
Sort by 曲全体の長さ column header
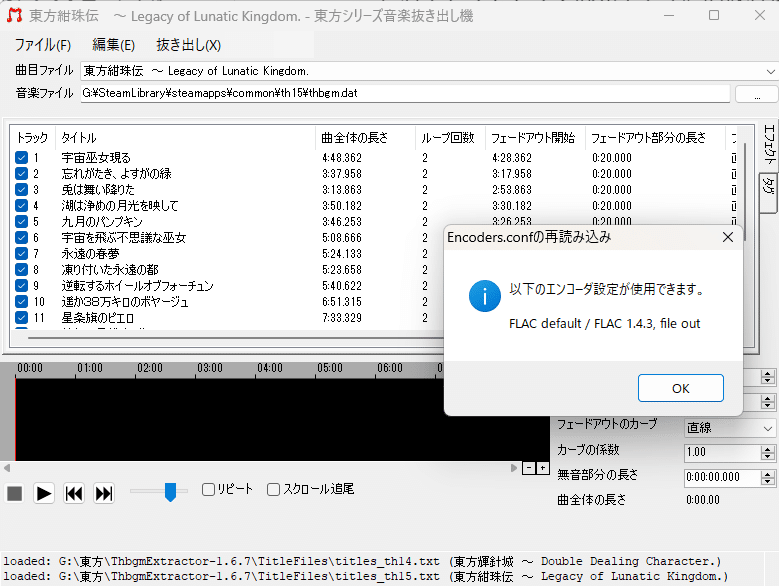365,138
